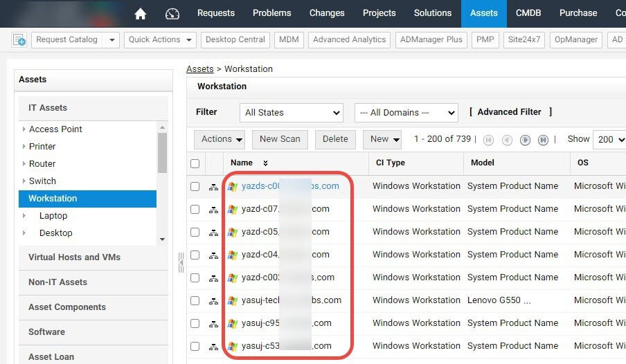Click the panel splitter collapse handle

[181, 263]
